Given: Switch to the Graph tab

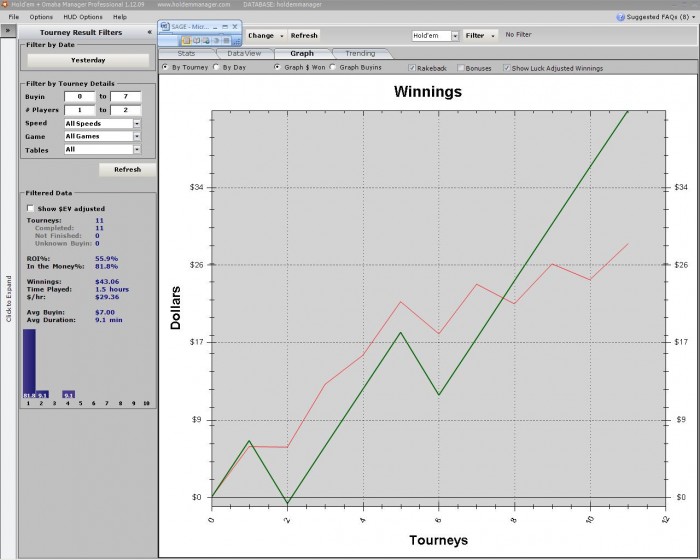Looking at the screenshot, I should pyautogui.click(x=302, y=54).
